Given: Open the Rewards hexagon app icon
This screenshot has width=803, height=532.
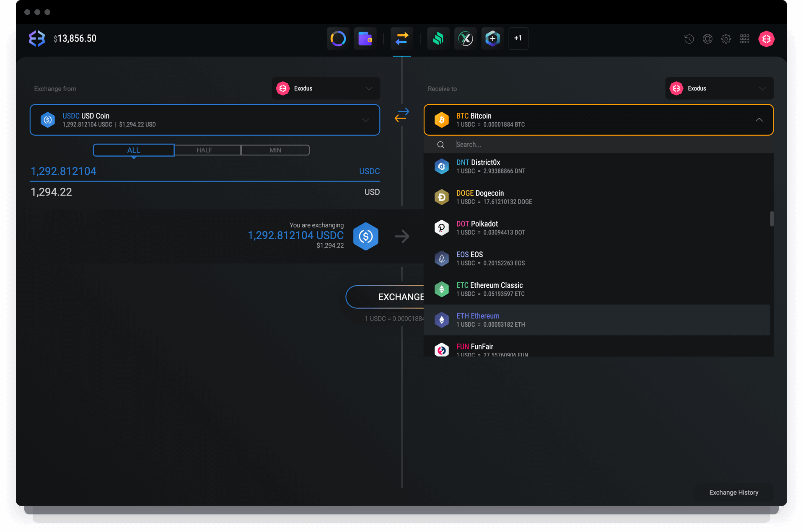Looking at the screenshot, I should tap(492, 38).
